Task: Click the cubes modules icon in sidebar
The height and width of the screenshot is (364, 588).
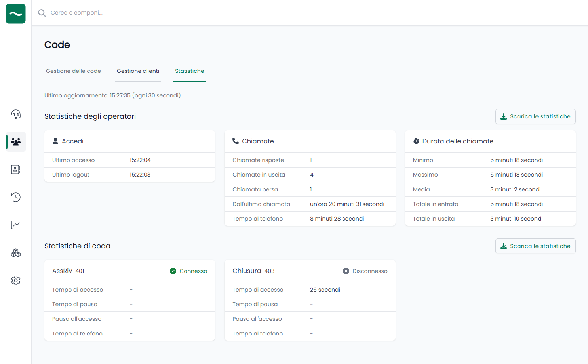Action: [x=16, y=253]
